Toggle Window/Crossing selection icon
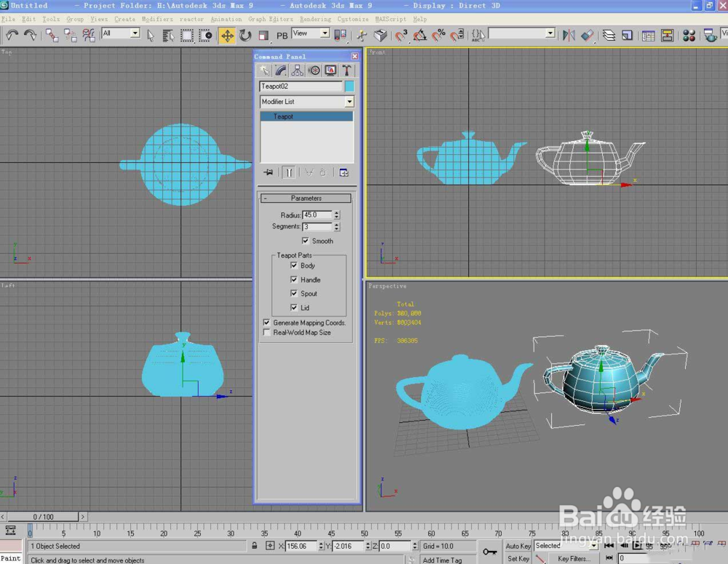This screenshot has height=564, width=728. pos(205,35)
